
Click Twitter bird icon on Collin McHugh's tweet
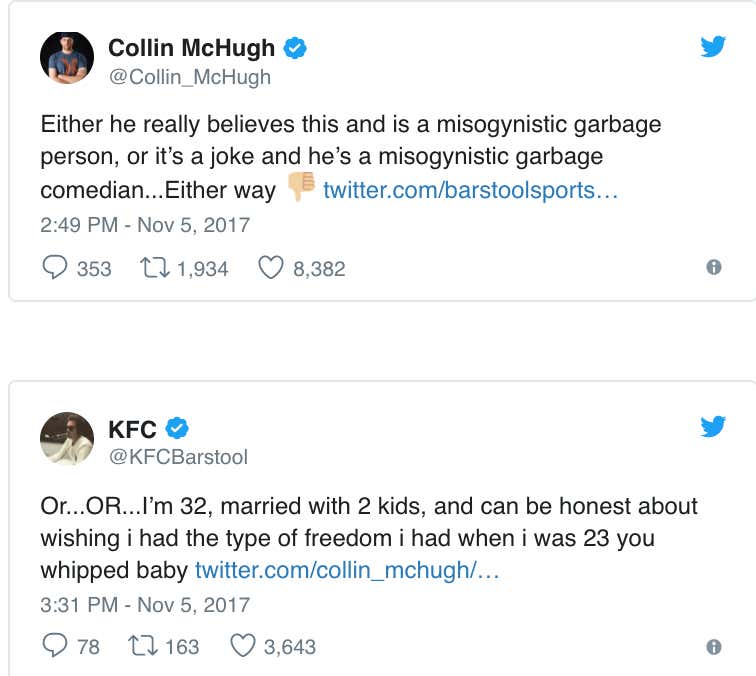[x=713, y=46]
